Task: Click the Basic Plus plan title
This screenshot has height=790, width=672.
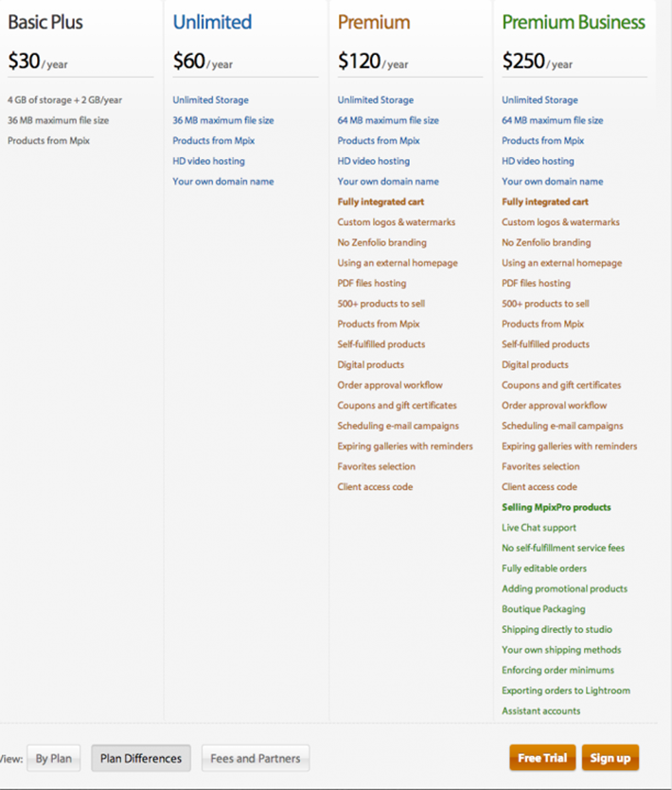Action: 45,22
